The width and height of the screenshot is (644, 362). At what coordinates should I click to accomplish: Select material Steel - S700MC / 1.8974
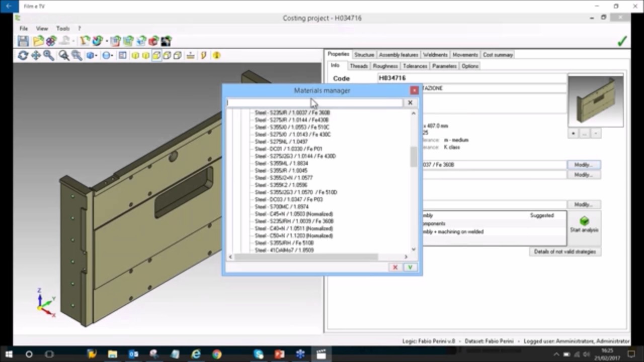[x=282, y=207]
